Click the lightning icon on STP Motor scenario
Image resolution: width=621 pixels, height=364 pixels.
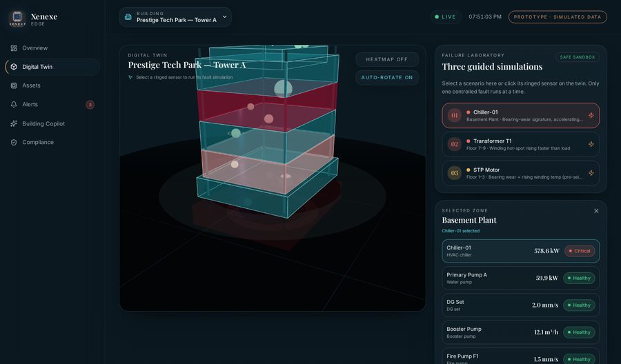click(x=591, y=173)
